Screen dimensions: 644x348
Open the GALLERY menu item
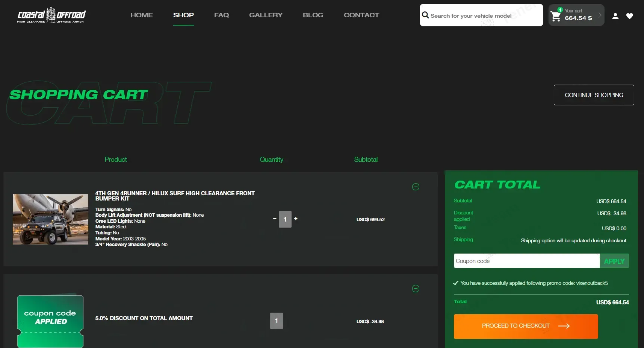coord(266,15)
